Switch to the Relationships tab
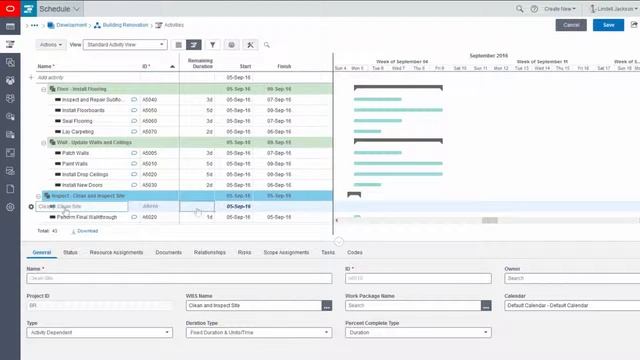The image size is (640, 360). pyautogui.click(x=210, y=252)
